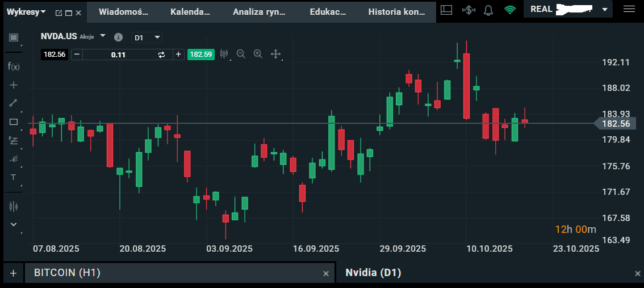Select the trend line drawing tool
This screenshot has width=644, height=288.
point(14,103)
